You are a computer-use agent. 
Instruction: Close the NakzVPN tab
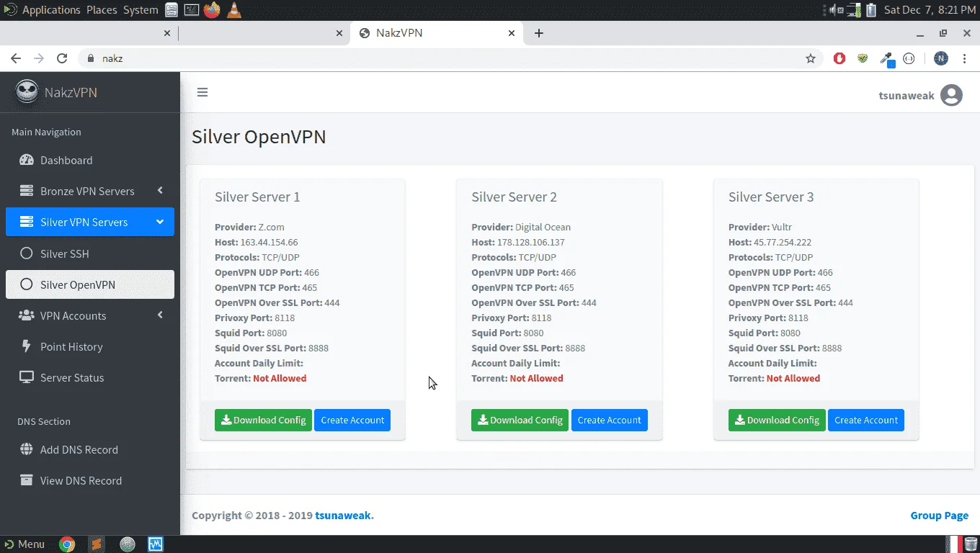point(512,32)
